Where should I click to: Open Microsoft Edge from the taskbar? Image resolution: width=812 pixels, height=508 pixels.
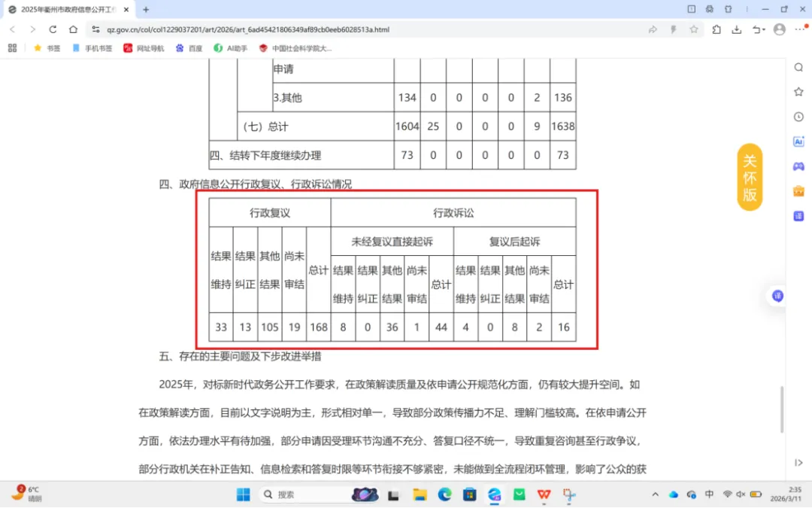pyautogui.click(x=444, y=494)
